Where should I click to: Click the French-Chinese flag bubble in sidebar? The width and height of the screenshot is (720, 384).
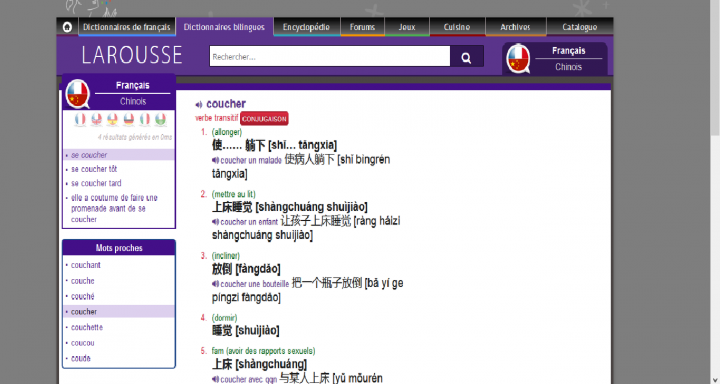click(77, 94)
